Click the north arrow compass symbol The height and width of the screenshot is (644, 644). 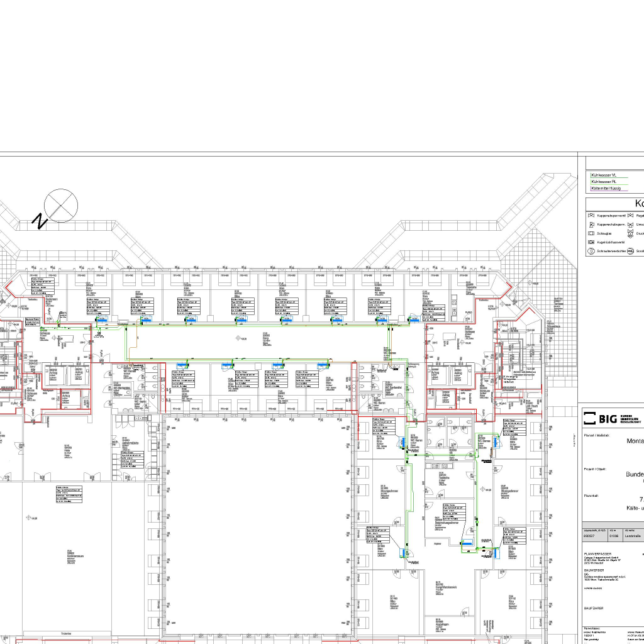pos(61,206)
